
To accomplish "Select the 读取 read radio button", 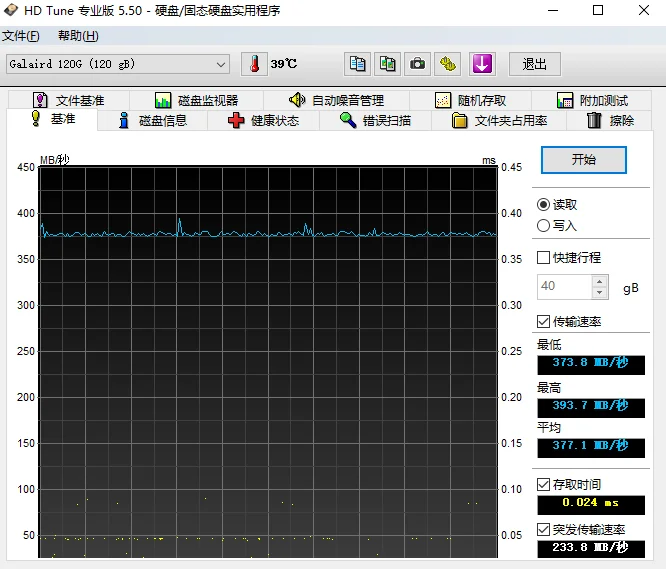I will [544, 204].
